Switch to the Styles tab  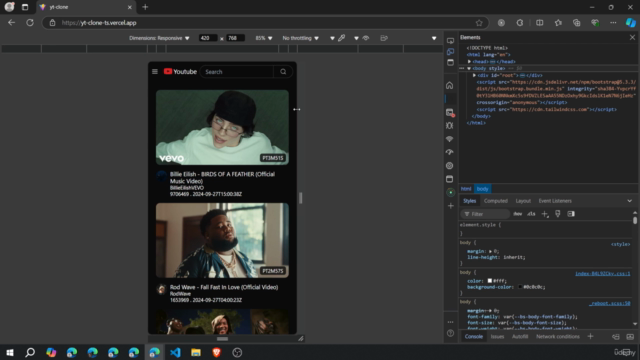click(469, 201)
